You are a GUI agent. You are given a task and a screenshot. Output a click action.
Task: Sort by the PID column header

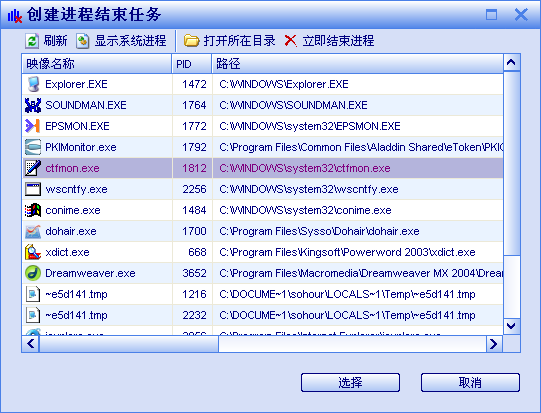[192, 64]
